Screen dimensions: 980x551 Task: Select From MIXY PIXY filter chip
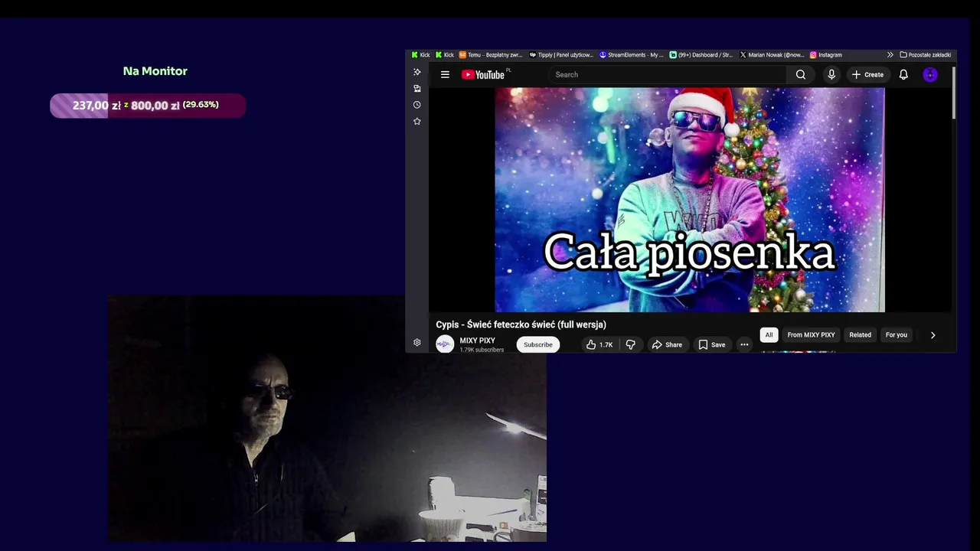click(x=811, y=334)
